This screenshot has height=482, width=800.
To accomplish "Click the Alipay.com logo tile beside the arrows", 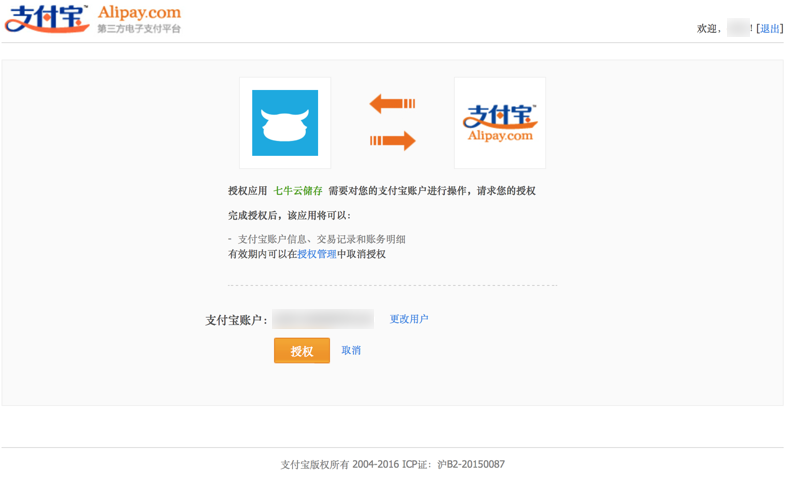I will click(x=500, y=123).
